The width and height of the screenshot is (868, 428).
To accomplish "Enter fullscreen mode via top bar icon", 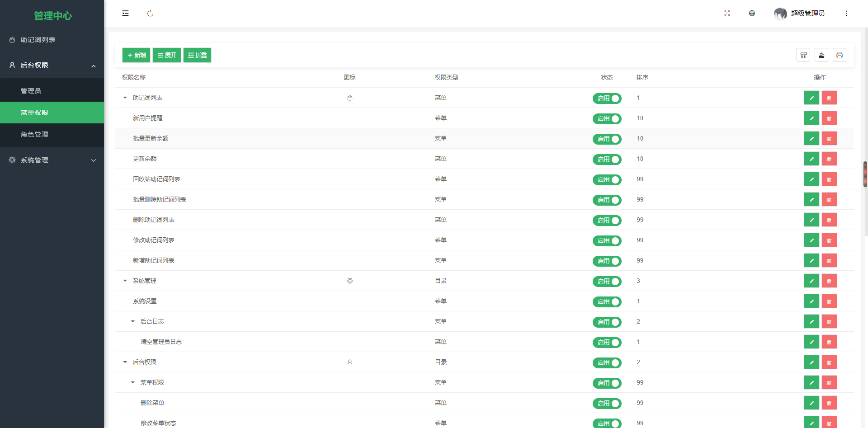I will [727, 14].
